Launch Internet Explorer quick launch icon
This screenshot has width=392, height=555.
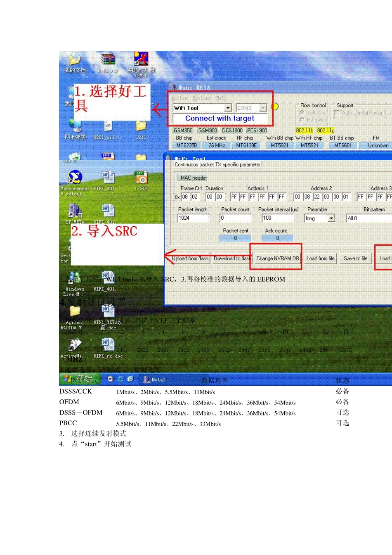tap(120, 379)
